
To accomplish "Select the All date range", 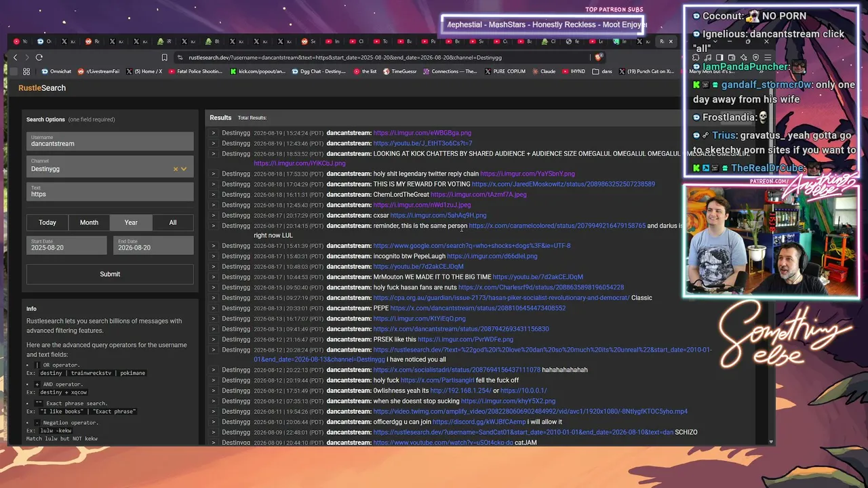I will pyautogui.click(x=173, y=222).
